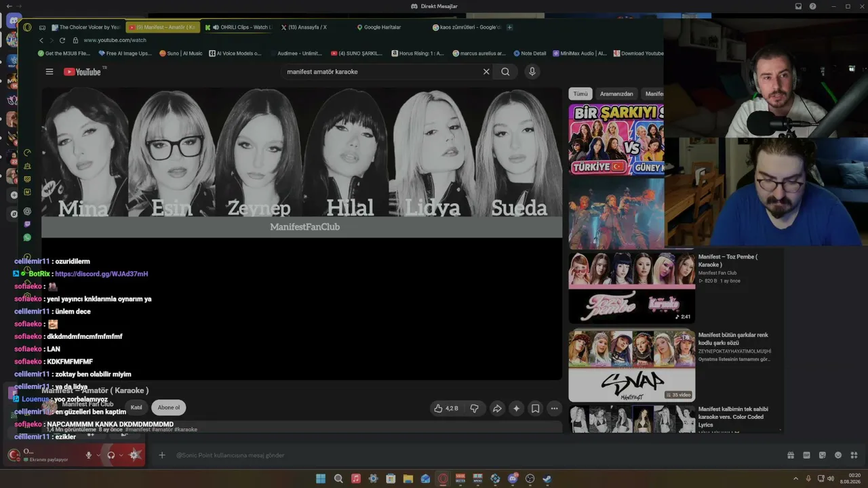Click Katıl join button
Viewport: 868px width, 488px height.
click(x=136, y=407)
